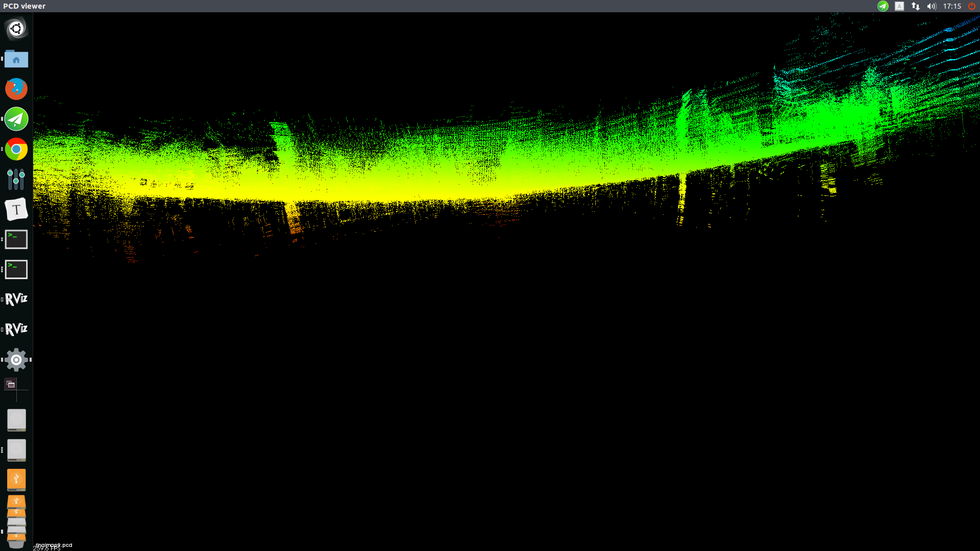
Task: Open the gear System Settings launcher
Action: 16,360
